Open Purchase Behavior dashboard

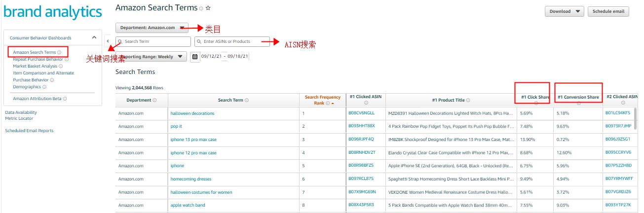coord(31,80)
